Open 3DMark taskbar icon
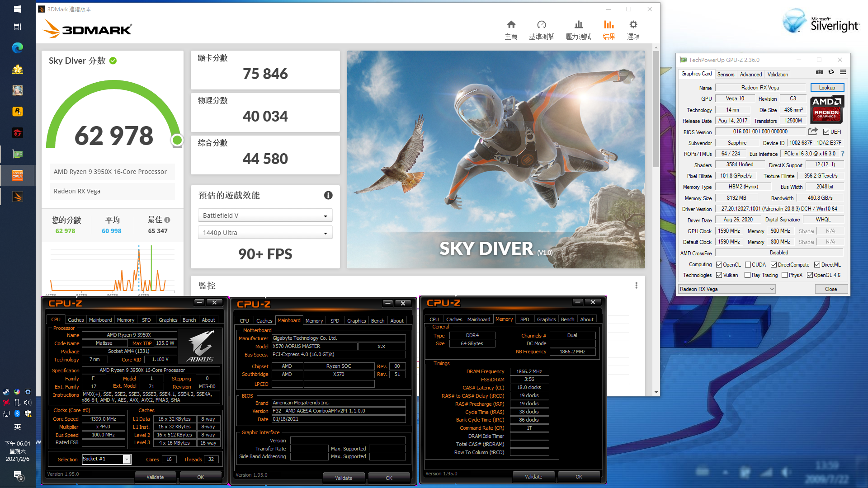Viewport: 868px width, 488px height. pos(18,197)
